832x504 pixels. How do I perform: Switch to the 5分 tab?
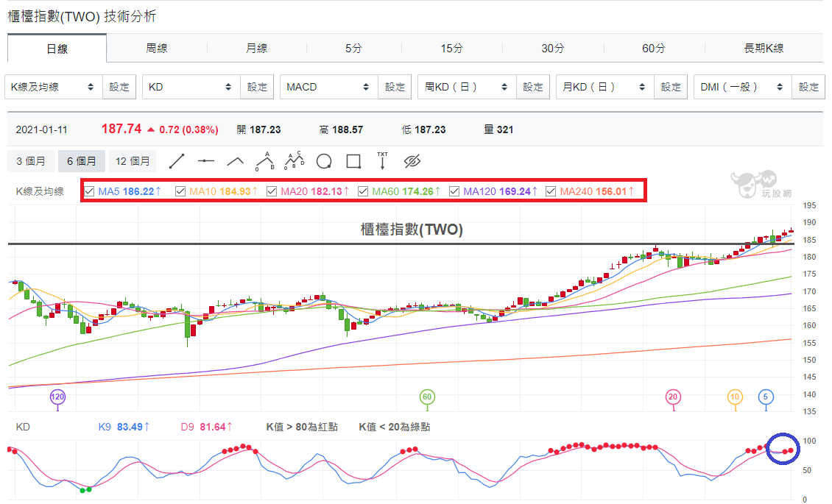tap(354, 49)
